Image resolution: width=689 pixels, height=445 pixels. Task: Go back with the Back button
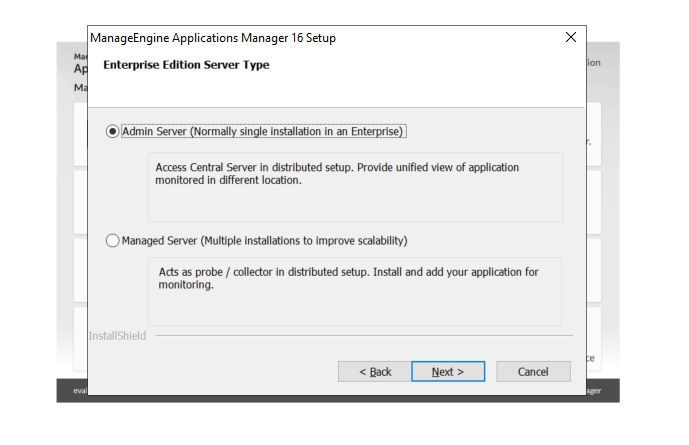point(374,372)
